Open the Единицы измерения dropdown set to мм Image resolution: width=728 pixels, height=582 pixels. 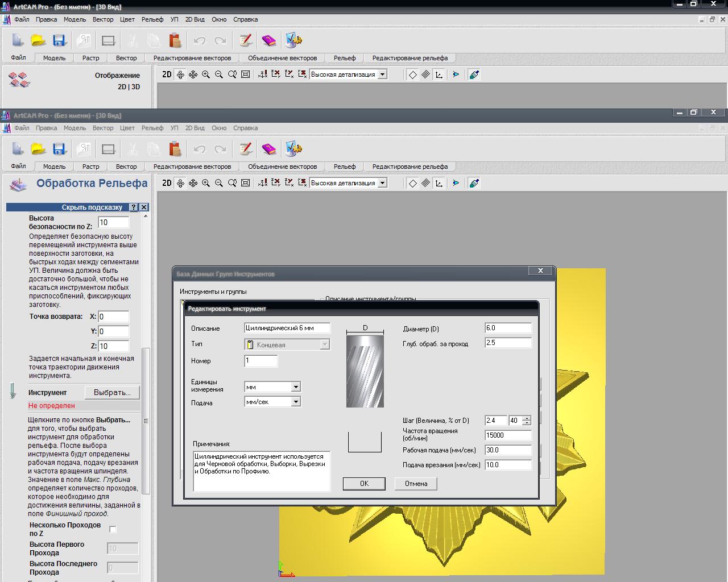tap(296, 387)
